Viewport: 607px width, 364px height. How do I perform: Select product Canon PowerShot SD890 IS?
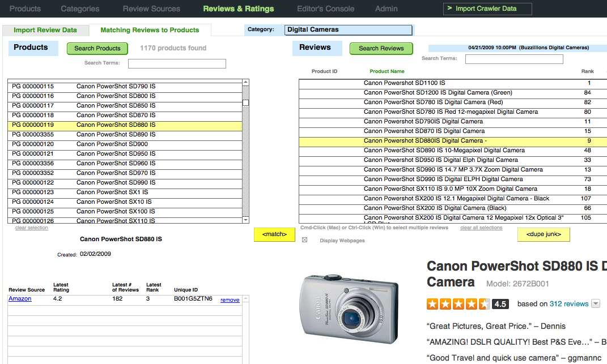(x=125, y=135)
